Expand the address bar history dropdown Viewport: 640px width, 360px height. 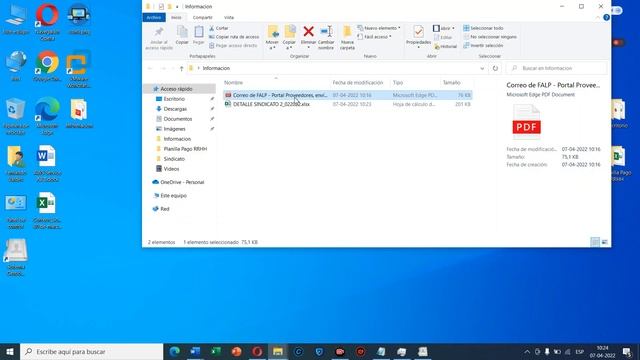pos(482,69)
